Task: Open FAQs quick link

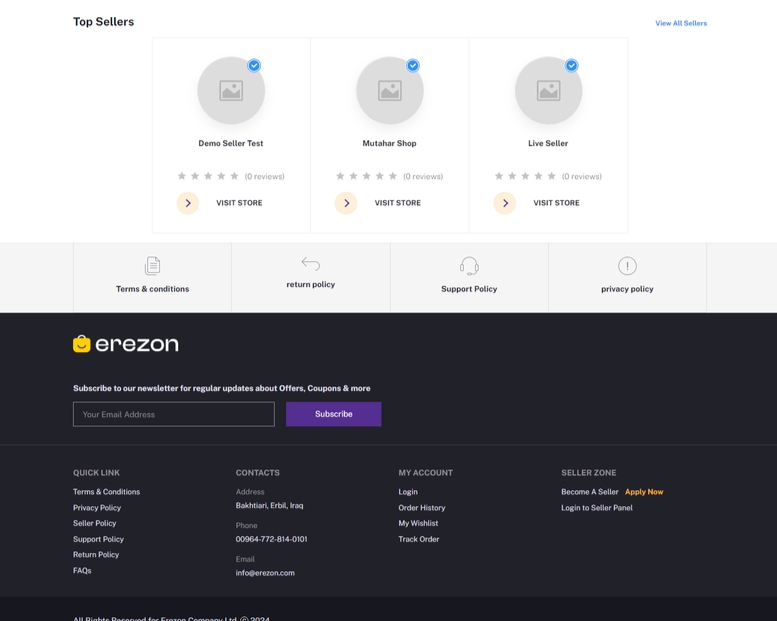Action: 82,570
